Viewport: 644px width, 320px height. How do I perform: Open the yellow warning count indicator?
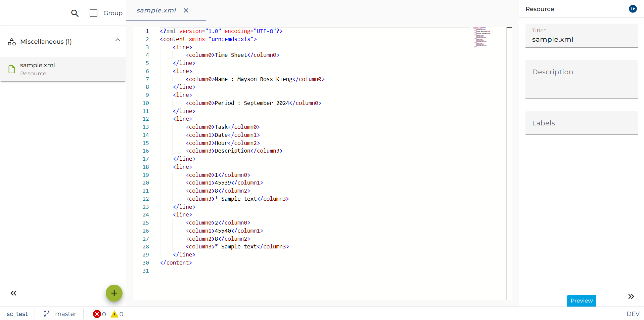(x=117, y=314)
